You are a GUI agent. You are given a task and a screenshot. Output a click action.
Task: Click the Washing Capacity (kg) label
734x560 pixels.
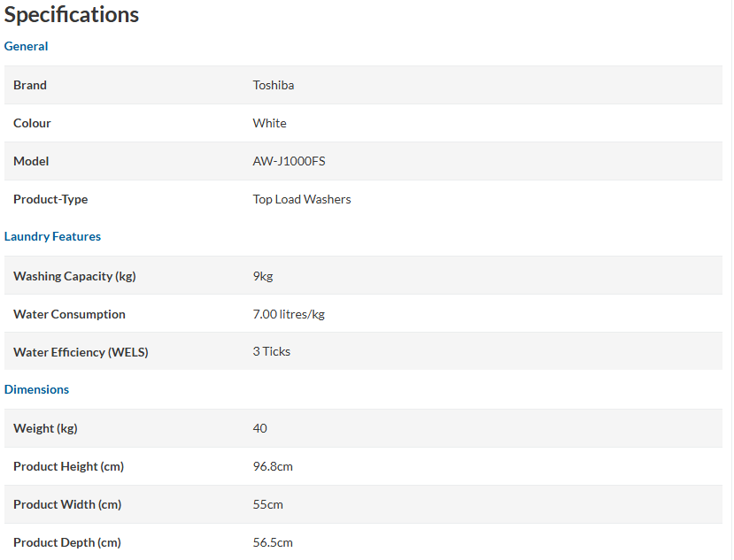74,276
